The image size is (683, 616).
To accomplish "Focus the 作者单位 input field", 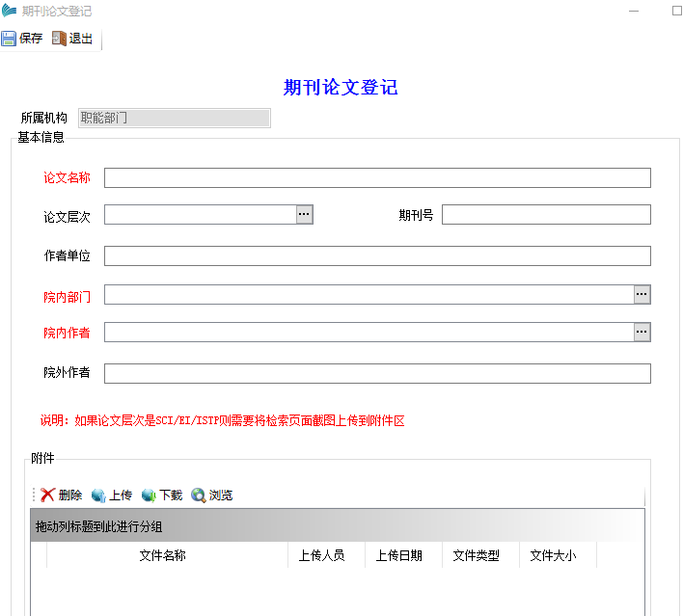I will [377, 256].
